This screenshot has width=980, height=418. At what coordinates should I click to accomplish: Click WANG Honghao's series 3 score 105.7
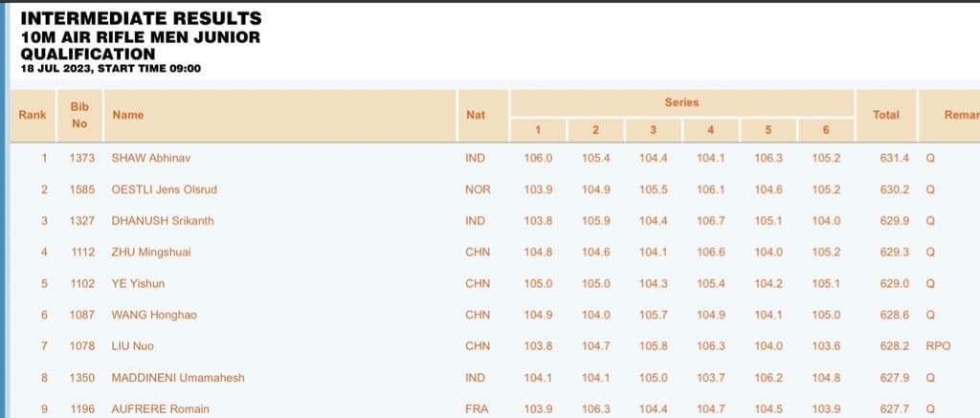tap(653, 315)
